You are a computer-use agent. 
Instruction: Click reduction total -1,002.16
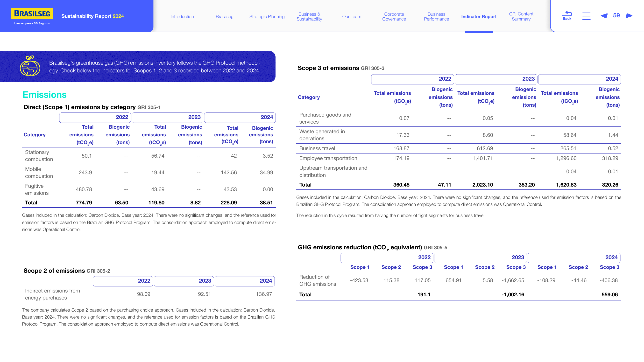[x=512, y=294]
